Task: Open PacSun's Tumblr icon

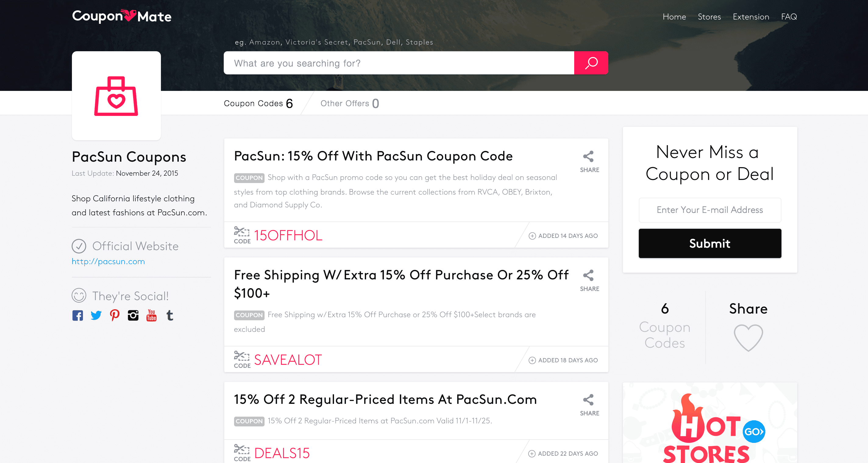Action: (170, 316)
